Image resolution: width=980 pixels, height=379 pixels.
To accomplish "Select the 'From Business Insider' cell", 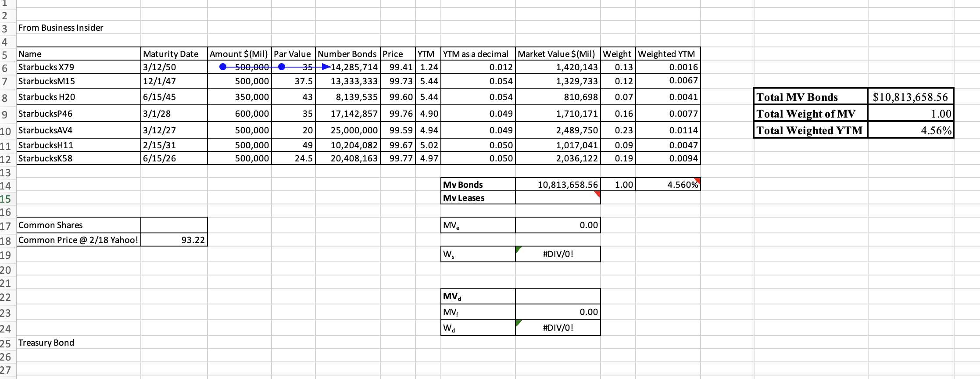I will tap(79, 28).
